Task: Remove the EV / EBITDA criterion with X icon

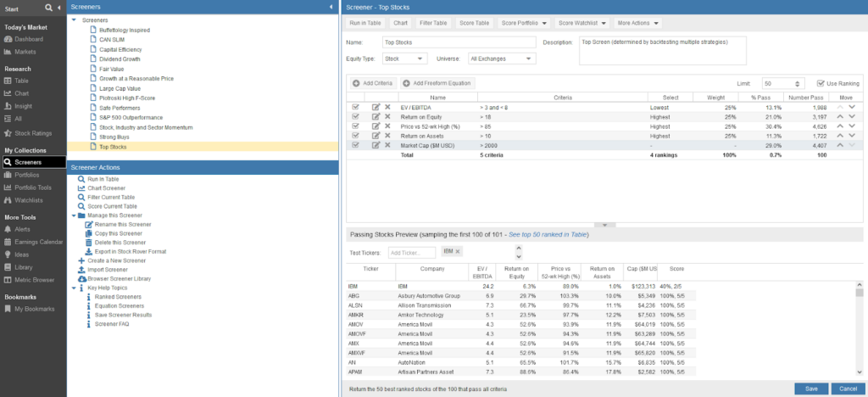Action: pyautogui.click(x=387, y=108)
